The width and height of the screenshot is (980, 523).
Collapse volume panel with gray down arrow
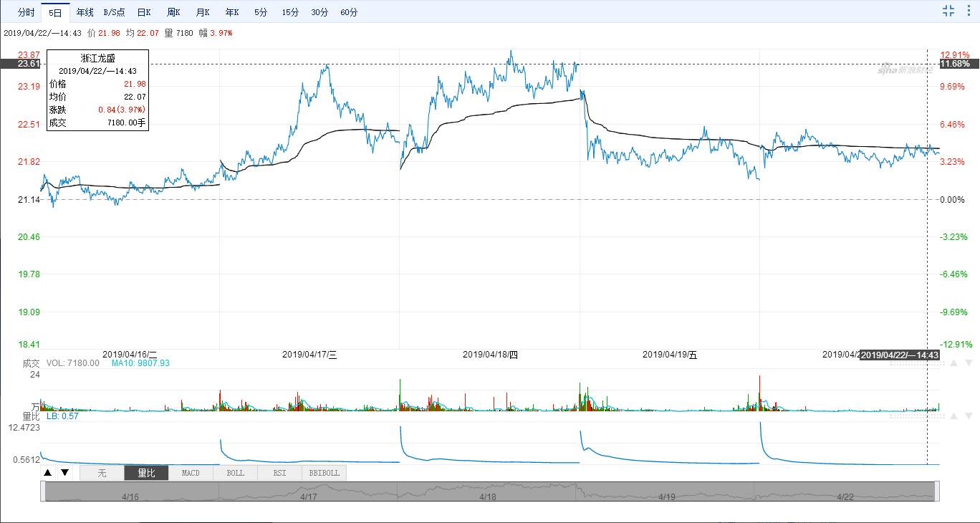point(967,364)
